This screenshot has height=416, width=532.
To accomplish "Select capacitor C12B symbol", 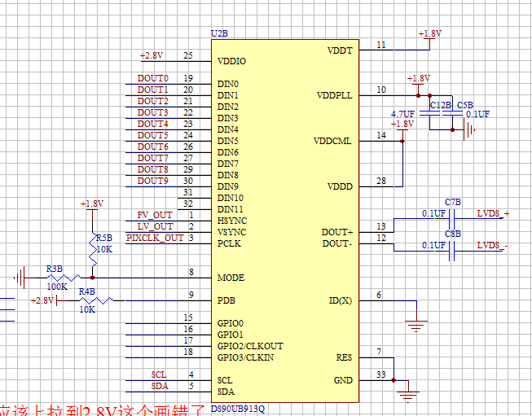I will 430,114.
